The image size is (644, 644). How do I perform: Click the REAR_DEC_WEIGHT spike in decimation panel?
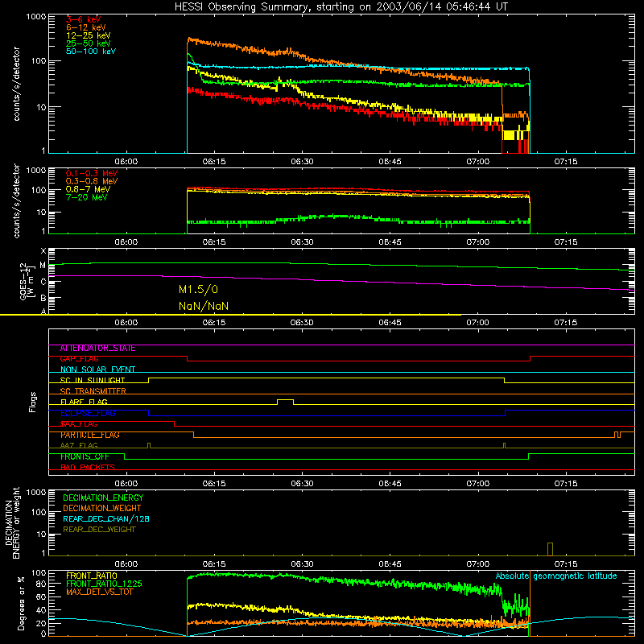(550, 549)
